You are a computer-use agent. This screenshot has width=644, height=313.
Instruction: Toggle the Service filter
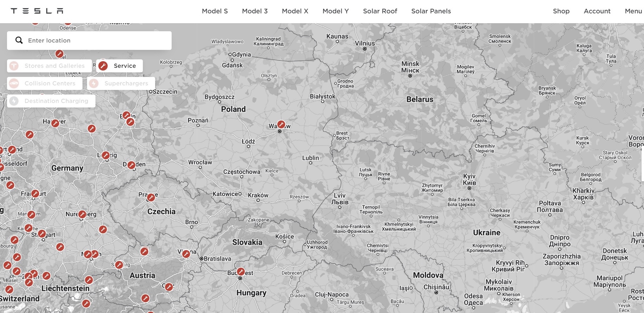pos(119,66)
